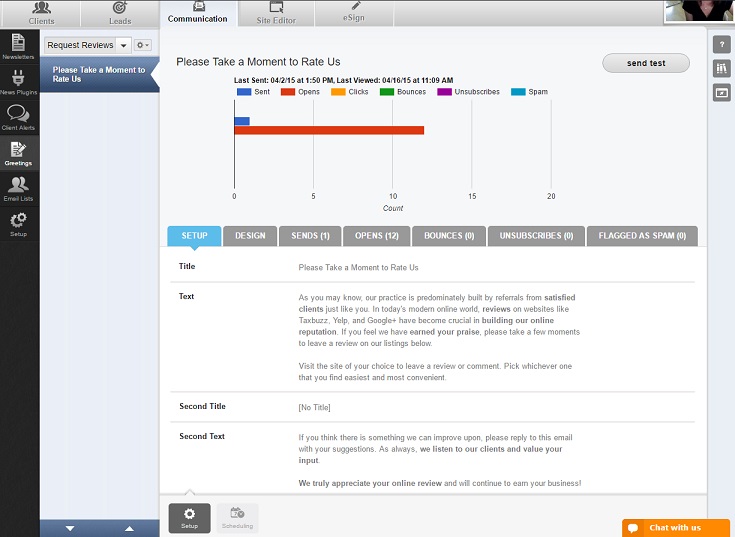Click the sidebar Setup gear icon
The width and height of the screenshot is (735, 537).
18,224
